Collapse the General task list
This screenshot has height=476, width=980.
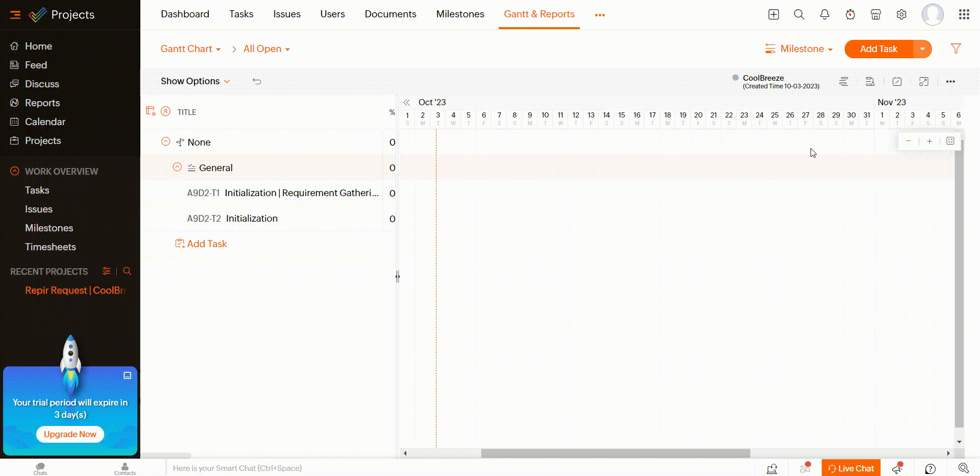coord(177,167)
